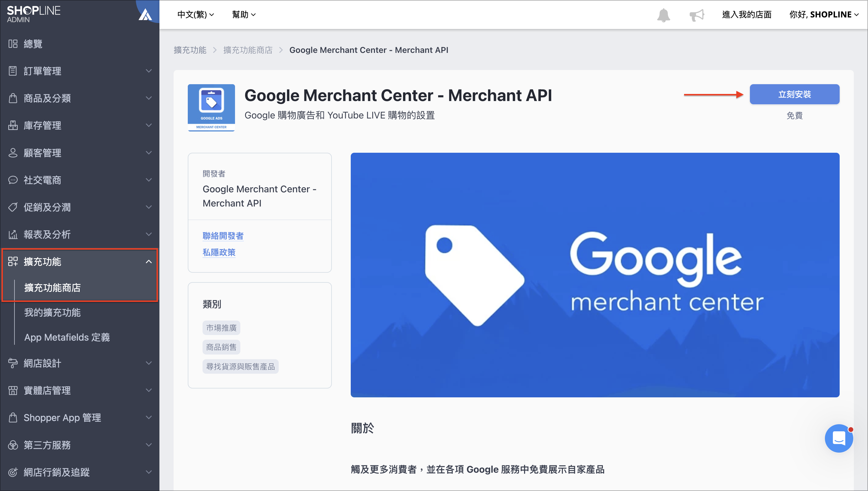Open the 你好, SHOPLINE account dropdown
The height and width of the screenshot is (491, 868).
click(824, 14)
